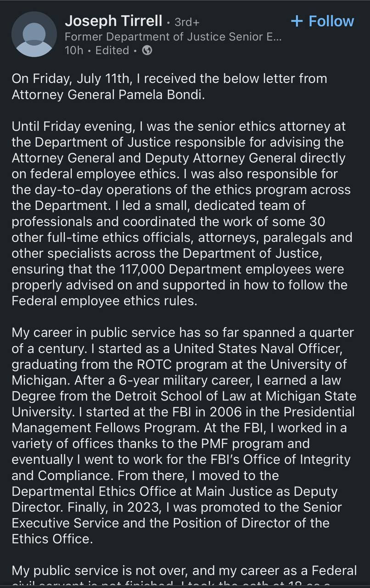370x588 pixels.
Task: Open the Joseph Tirrell name link
Action: pos(113,21)
